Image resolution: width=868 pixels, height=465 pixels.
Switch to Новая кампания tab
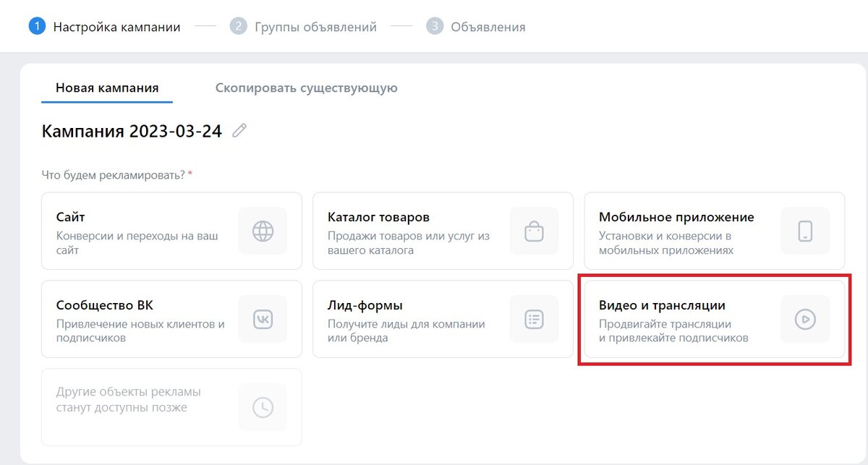click(107, 88)
